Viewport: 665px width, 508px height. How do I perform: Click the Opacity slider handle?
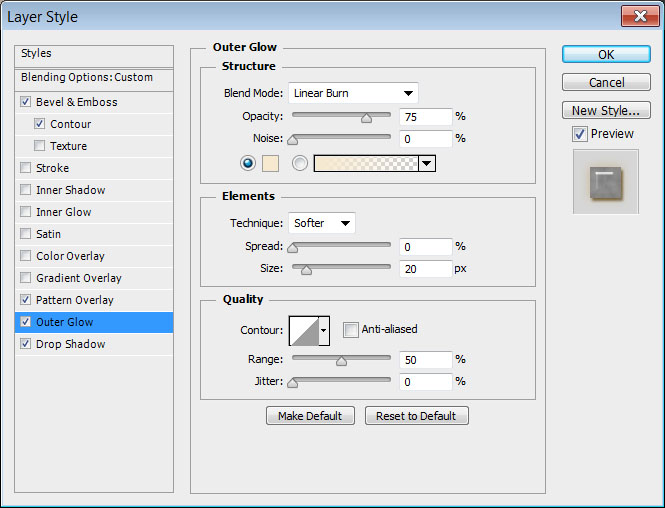pos(366,117)
